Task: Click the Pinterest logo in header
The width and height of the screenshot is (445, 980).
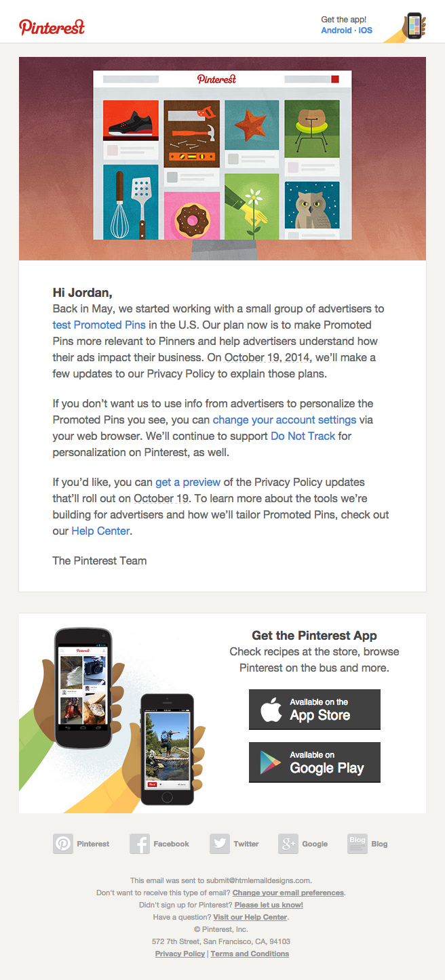Action: tap(52, 27)
